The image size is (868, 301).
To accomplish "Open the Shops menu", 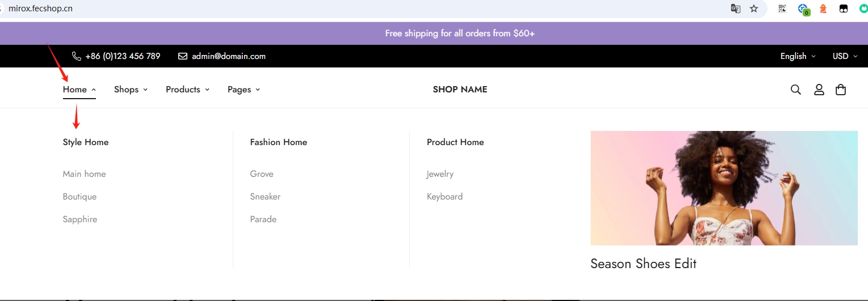I will (131, 90).
